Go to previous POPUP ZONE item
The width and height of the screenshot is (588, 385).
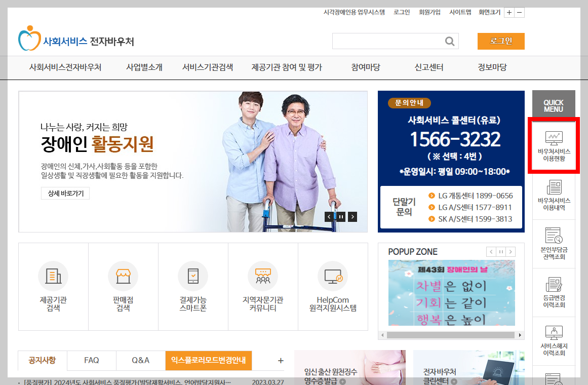pos(491,252)
